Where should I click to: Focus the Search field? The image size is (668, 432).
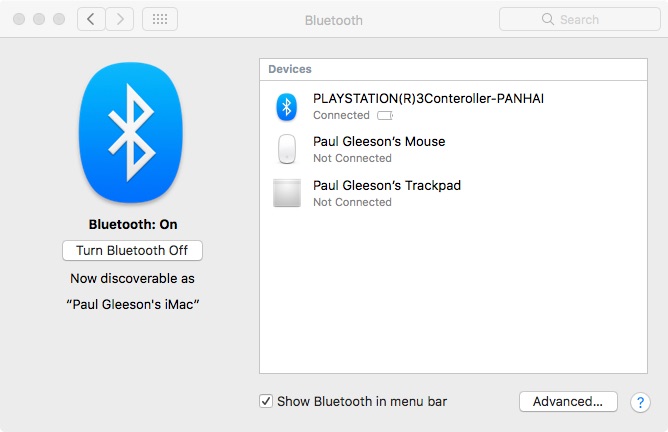pyautogui.click(x=579, y=19)
